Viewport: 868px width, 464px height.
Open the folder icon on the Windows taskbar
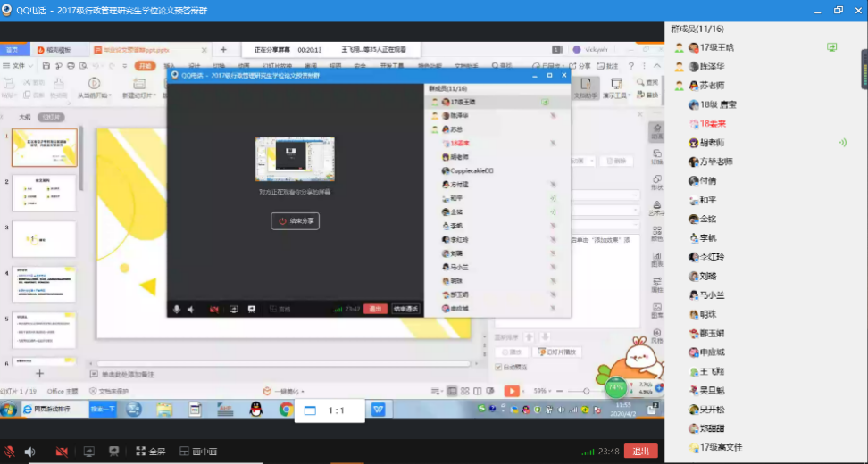click(164, 410)
